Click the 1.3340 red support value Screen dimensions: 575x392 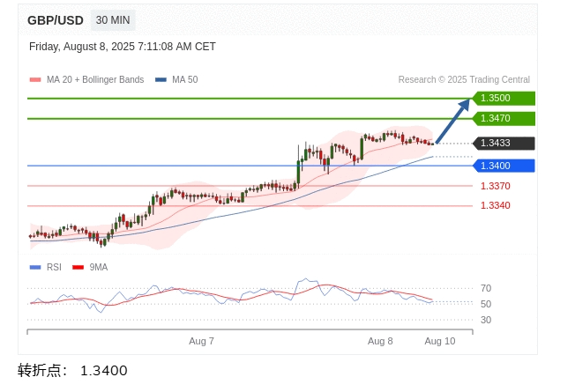pyautogui.click(x=496, y=205)
